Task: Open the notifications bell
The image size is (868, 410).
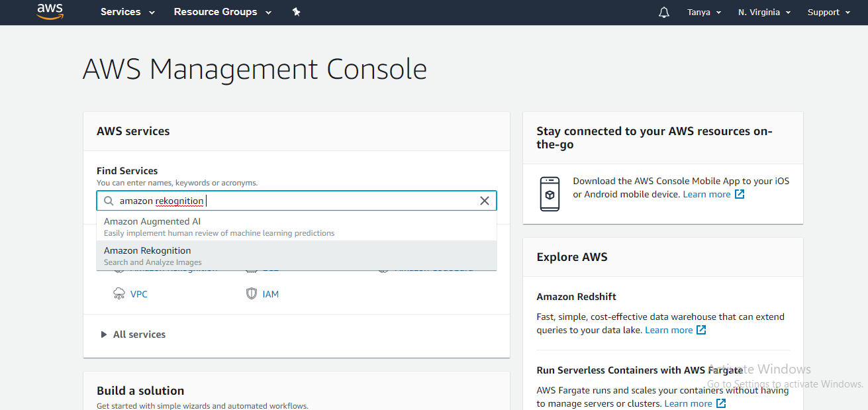Action: tap(664, 13)
